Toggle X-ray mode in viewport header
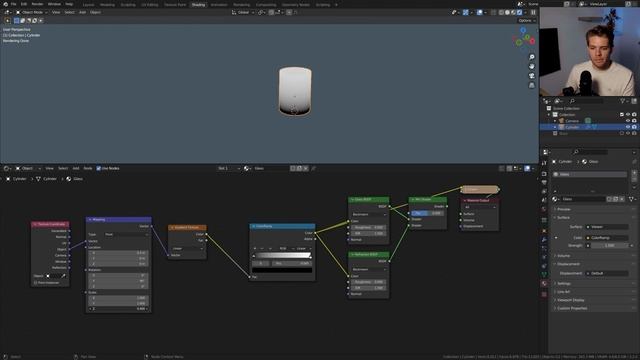 [x=493, y=12]
